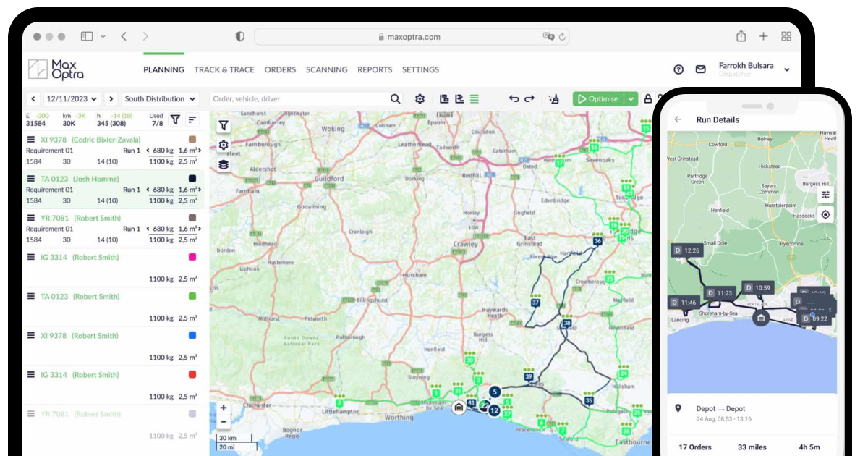Image resolution: width=868 pixels, height=456 pixels.
Task: Expand the Optimise button dropdown arrow
Action: (631, 99)
